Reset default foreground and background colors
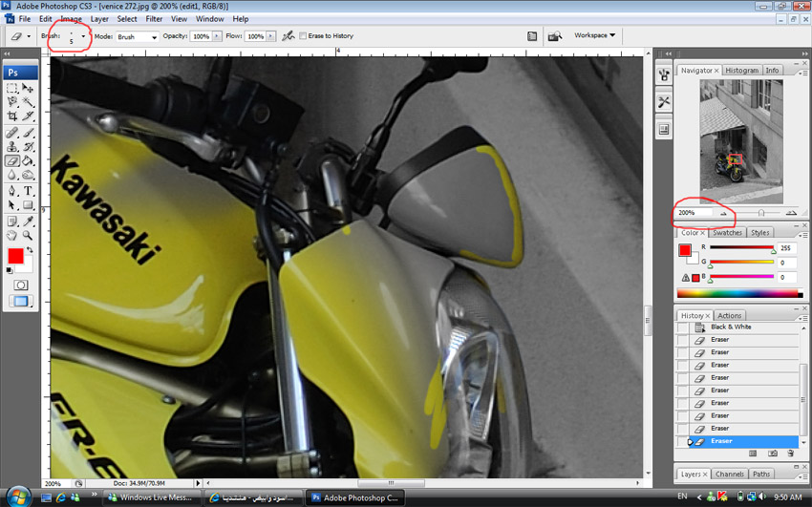812x507 pixels. point(10,270)
